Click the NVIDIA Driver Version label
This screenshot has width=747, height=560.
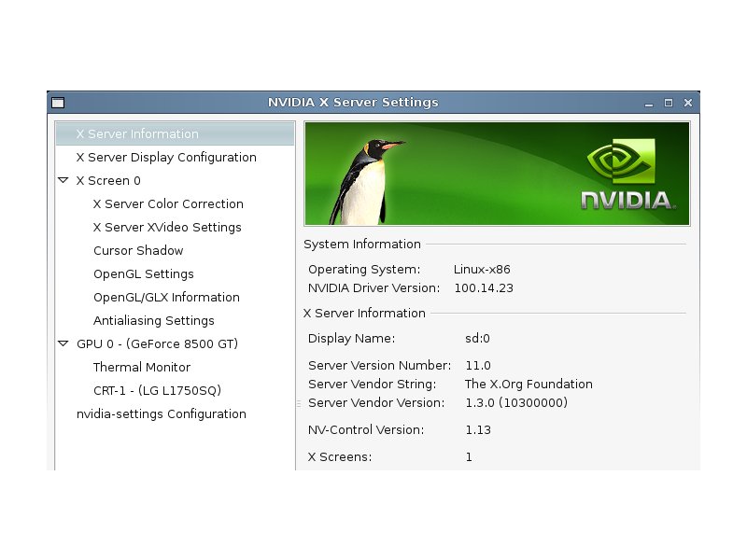click(x=374, y=288)
